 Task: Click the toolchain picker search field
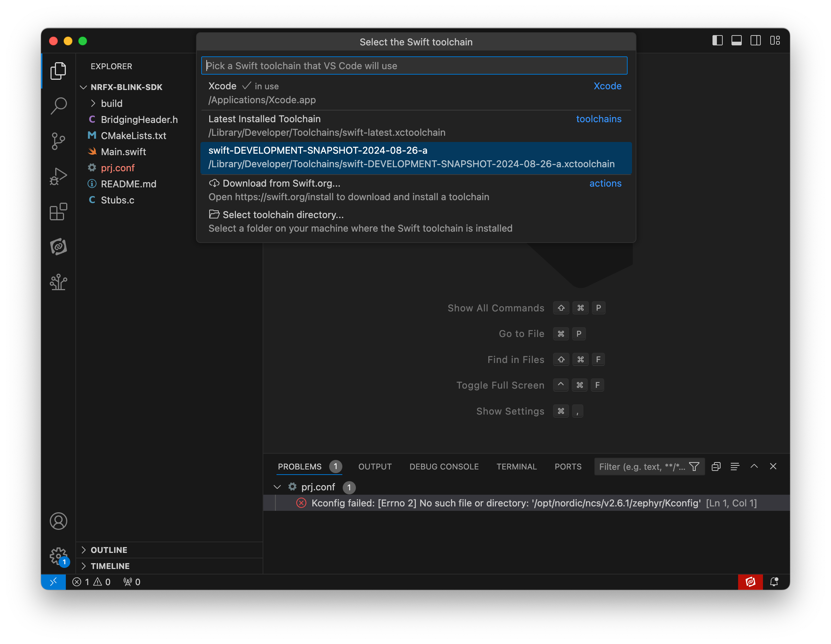click(x=414, y=65)
